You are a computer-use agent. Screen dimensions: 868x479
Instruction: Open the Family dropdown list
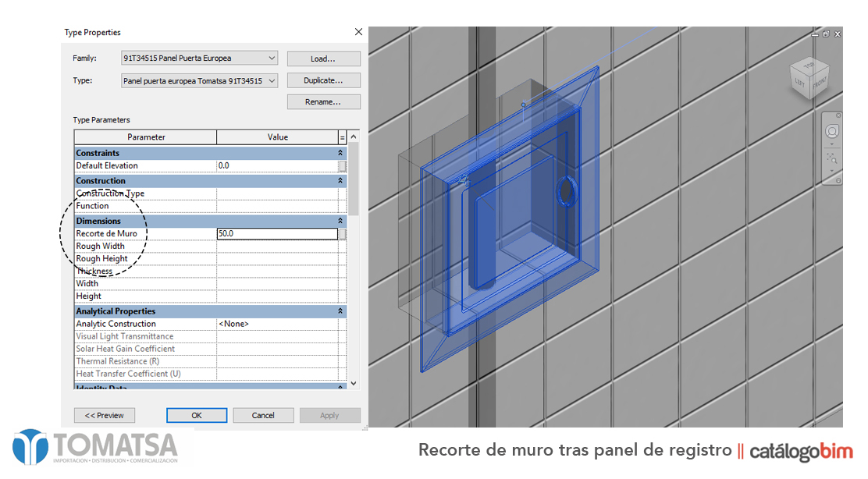pos(271,58)
